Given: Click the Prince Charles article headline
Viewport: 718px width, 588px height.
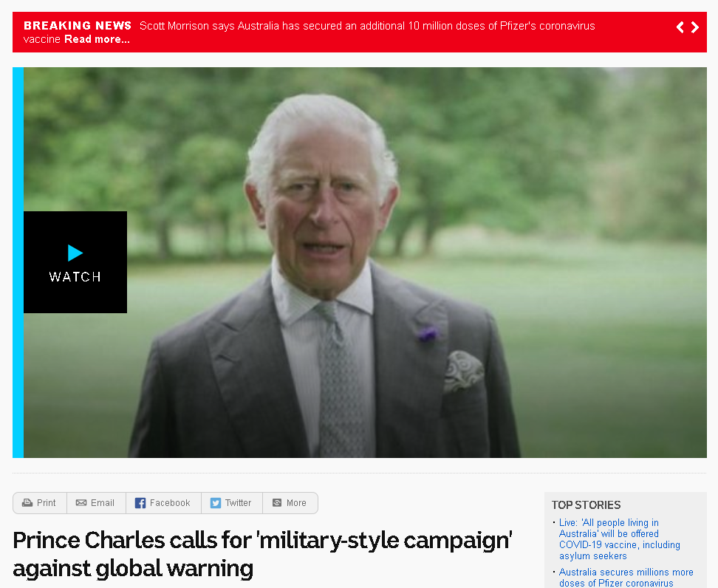Looking at the screenshot, I should pos(262,554).
